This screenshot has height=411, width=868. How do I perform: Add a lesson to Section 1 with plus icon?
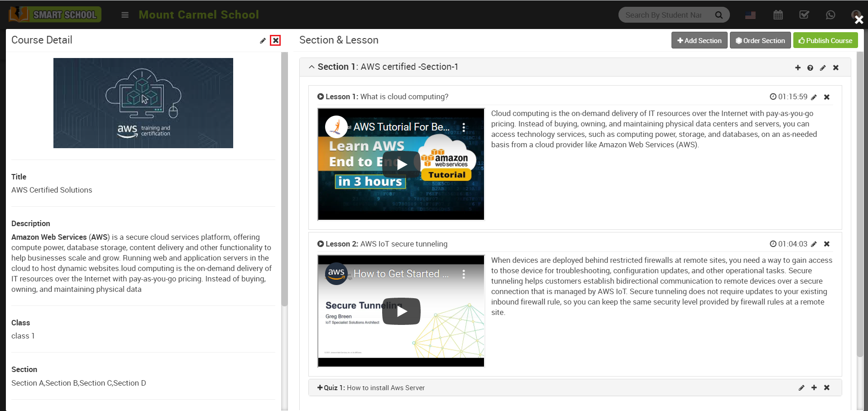797,68
